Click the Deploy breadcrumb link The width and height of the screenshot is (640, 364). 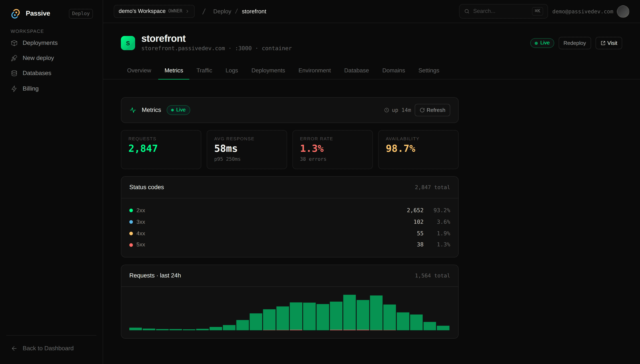pos(222,12)
